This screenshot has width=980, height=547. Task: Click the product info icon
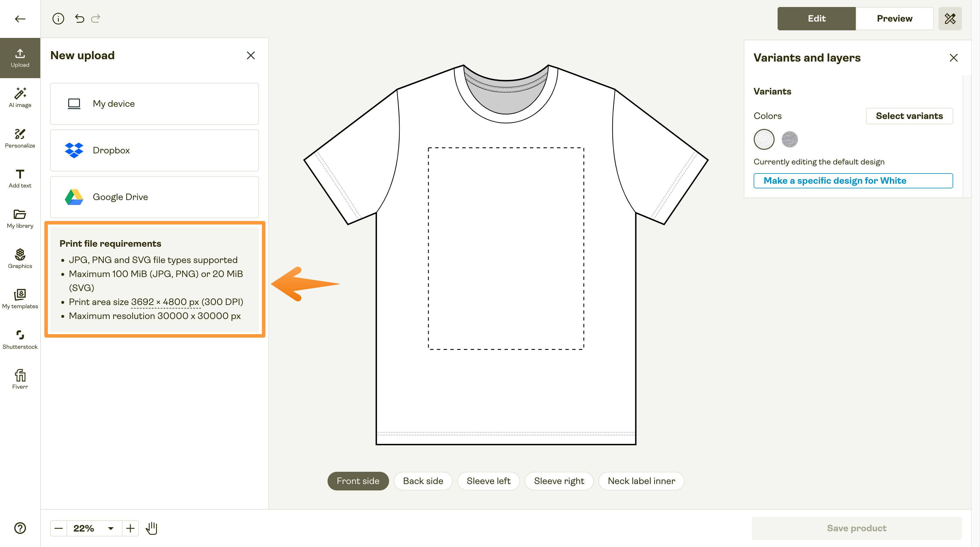coord(58,18)
